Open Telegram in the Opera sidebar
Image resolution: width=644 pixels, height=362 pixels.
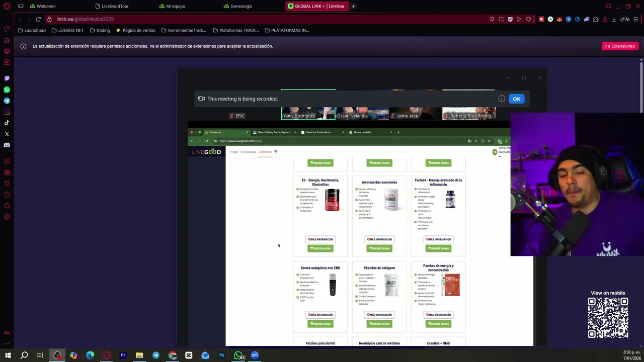pyautogui.click(x=7, y=101)
